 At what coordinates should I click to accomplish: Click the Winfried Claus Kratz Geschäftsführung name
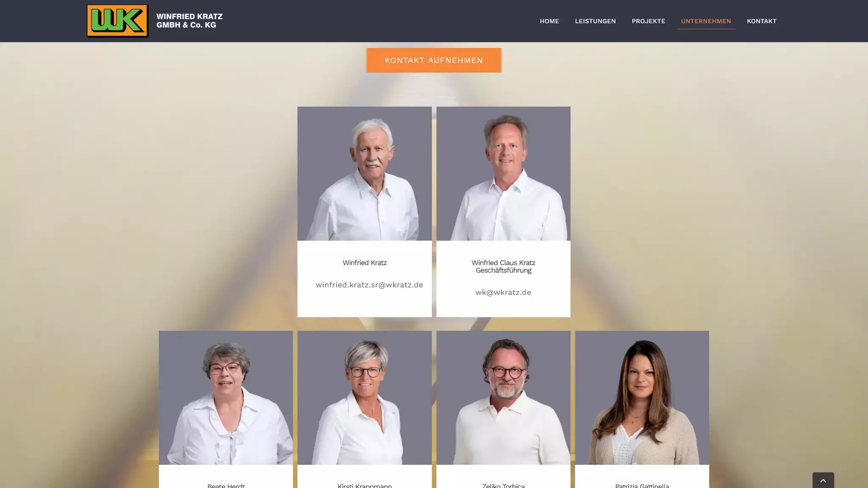click(503, 266)
